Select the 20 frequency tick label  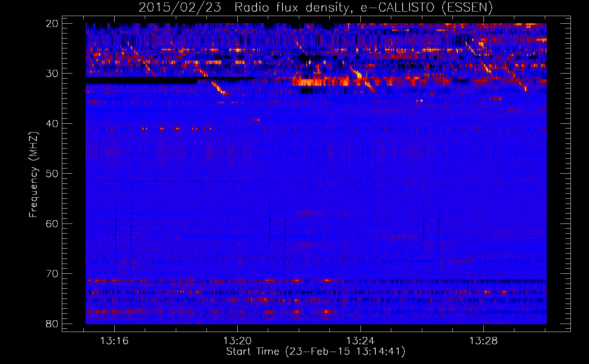tap(52, 24)
